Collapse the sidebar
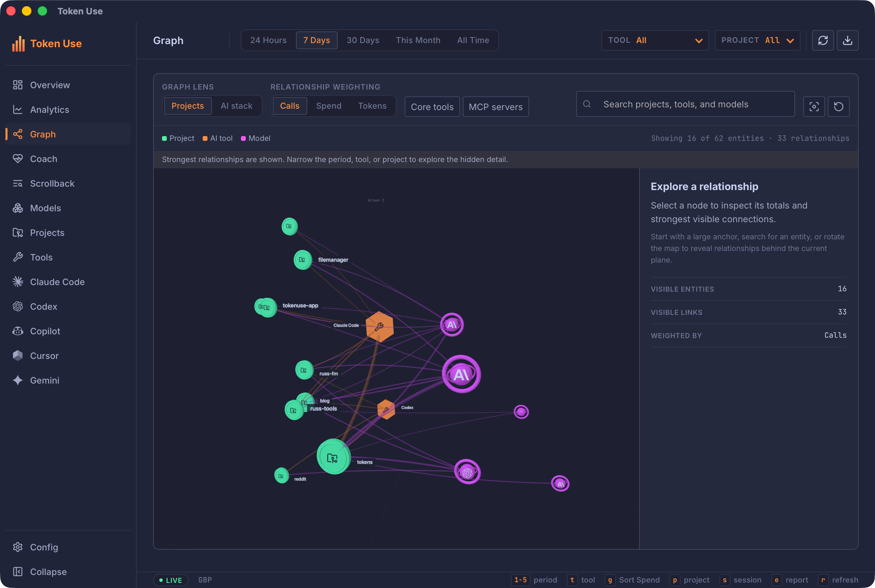The image size is (875, 588). (68, 572)
